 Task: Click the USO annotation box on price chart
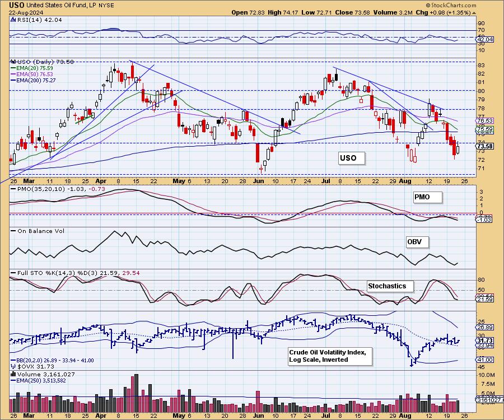[352, 158]
